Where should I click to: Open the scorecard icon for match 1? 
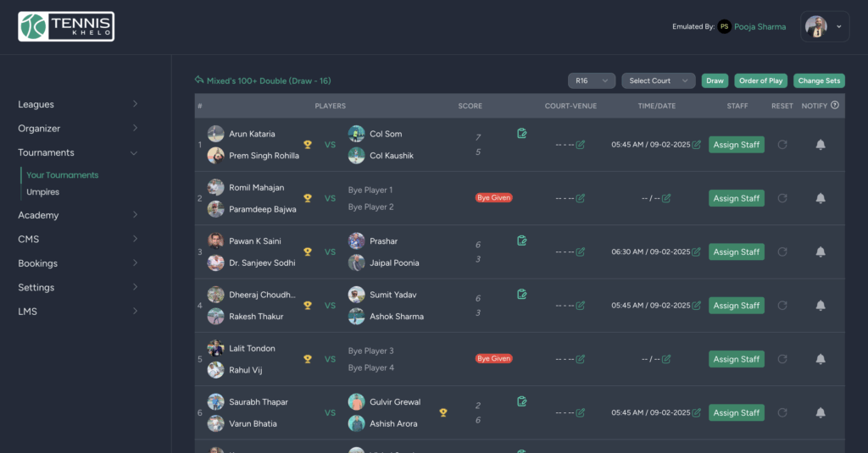pyautogui.click(x=521, y=133)
